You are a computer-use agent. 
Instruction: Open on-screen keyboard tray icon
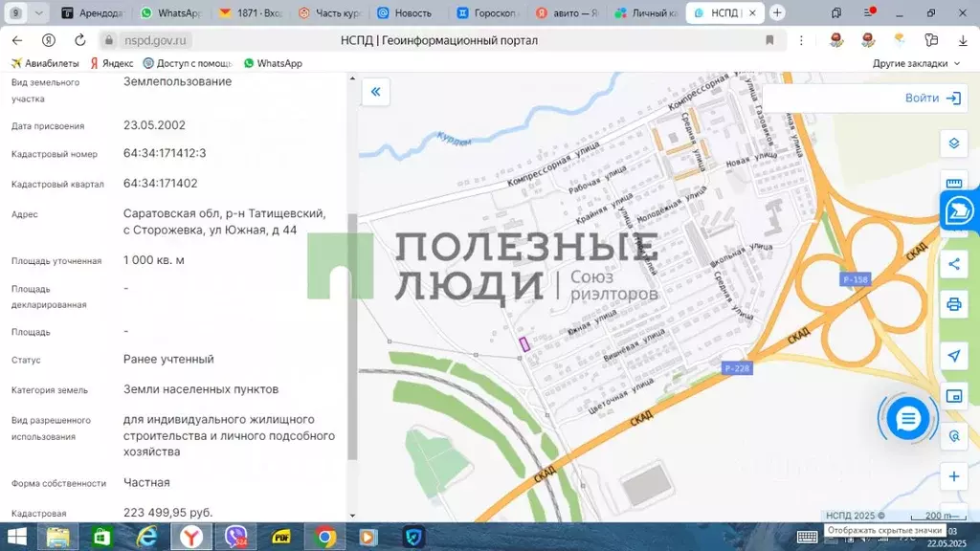tap(807, 537)
